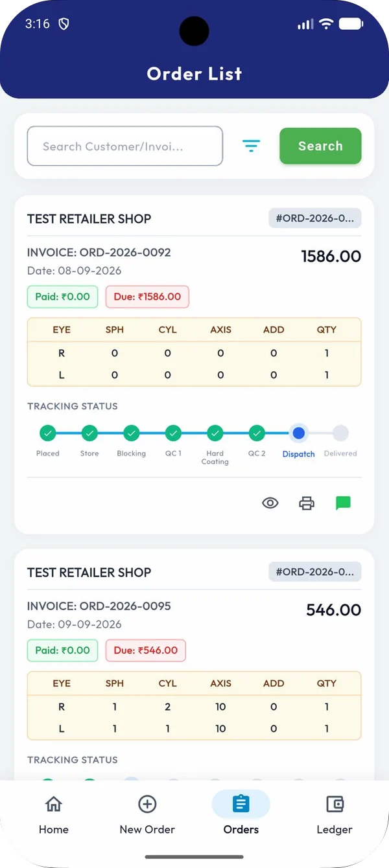
Task: Tap the Hard Coating tracking step checkmark
Action: pyautogui.click(x=215, y=433)
